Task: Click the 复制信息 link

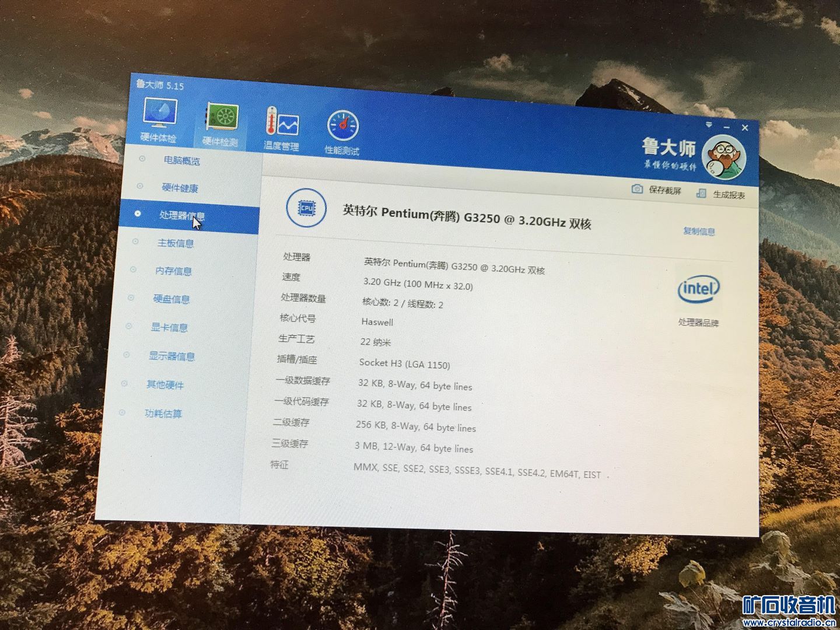Action: [x=699, y=232]
